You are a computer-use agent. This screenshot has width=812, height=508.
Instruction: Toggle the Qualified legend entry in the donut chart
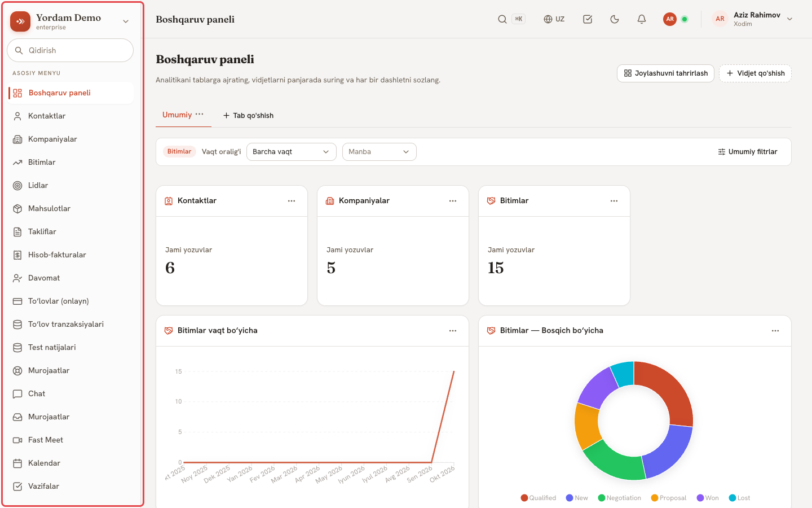pos(539,498)
